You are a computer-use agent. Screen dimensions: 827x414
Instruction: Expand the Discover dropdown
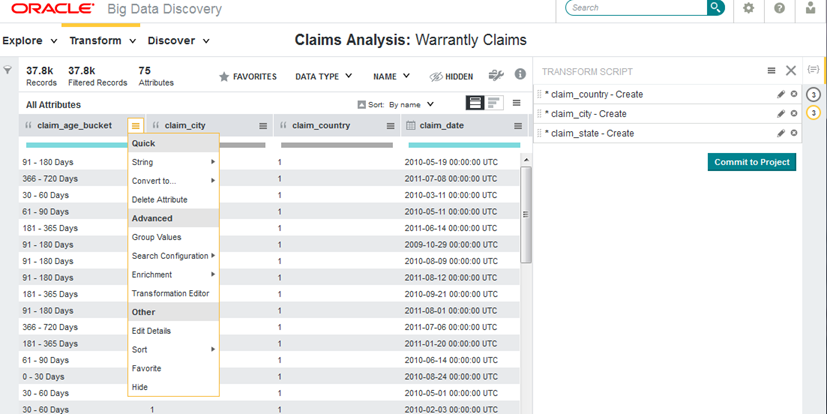coord(179,41)
